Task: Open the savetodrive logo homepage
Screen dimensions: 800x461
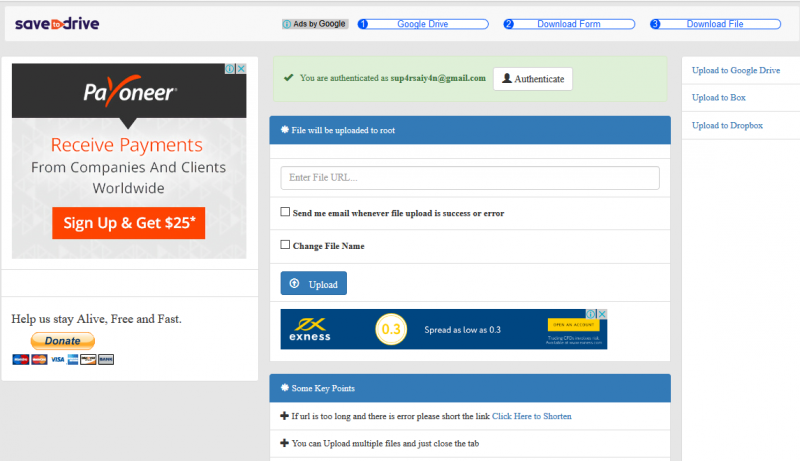Action: tap(57, 23)
